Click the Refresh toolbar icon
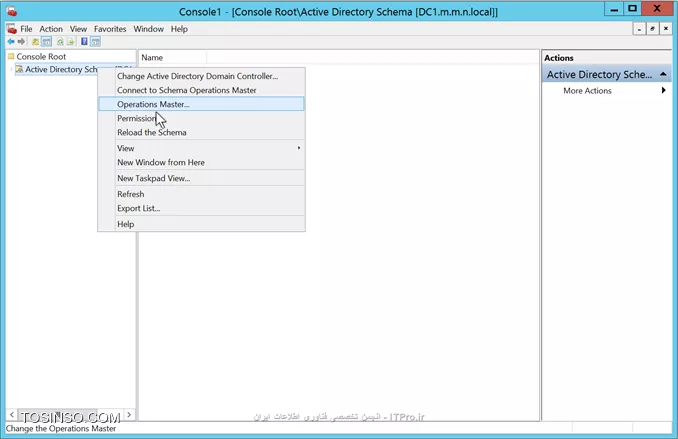 click(60, 42)
